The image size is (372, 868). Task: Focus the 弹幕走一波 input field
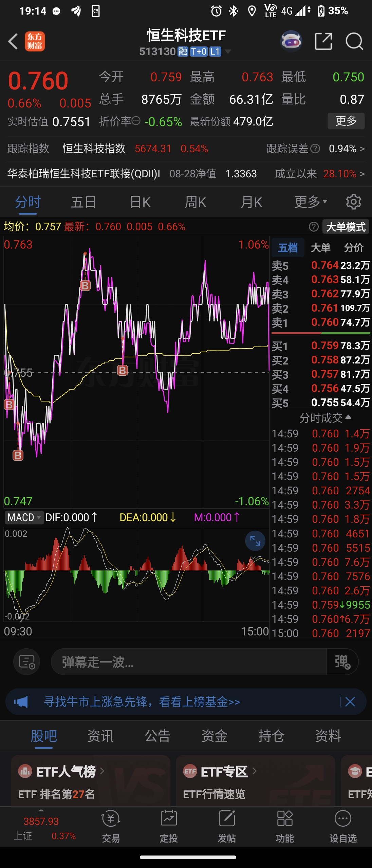coord(189,662)
